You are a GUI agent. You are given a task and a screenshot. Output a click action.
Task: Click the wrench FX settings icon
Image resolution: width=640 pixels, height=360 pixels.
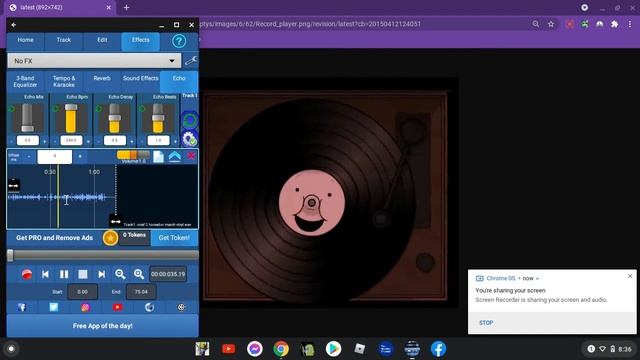(191, 60)
